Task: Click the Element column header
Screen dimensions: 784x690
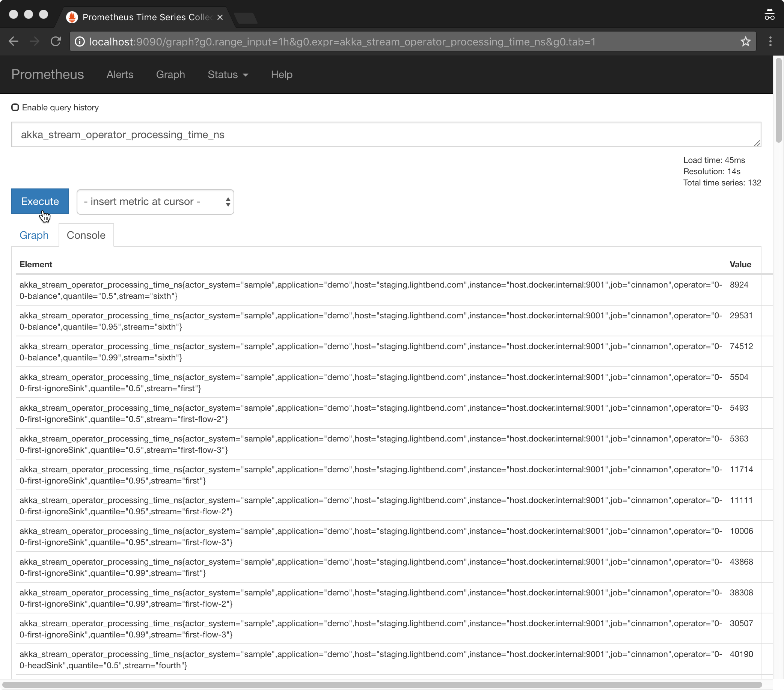Action: [x=36, y=264]
